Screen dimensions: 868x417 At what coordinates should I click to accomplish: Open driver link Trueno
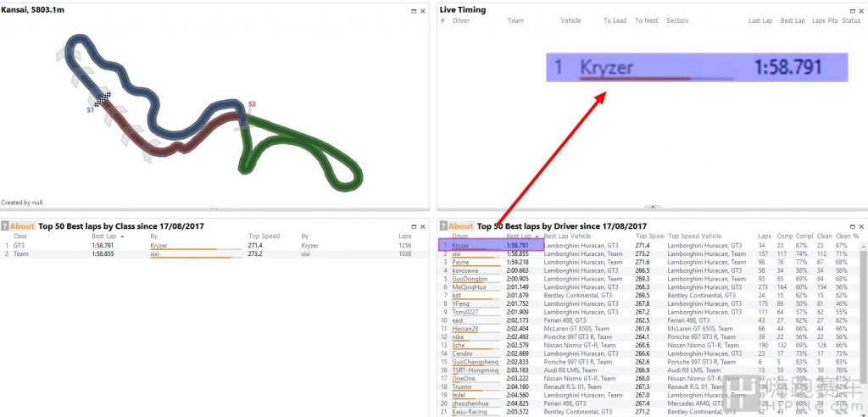coord(462,386)
